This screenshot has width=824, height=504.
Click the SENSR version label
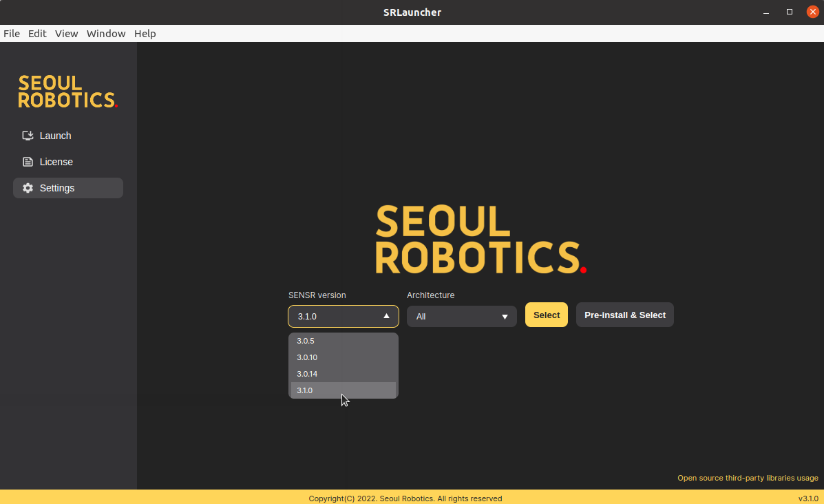pyautogui.click(x=317, y=295)
